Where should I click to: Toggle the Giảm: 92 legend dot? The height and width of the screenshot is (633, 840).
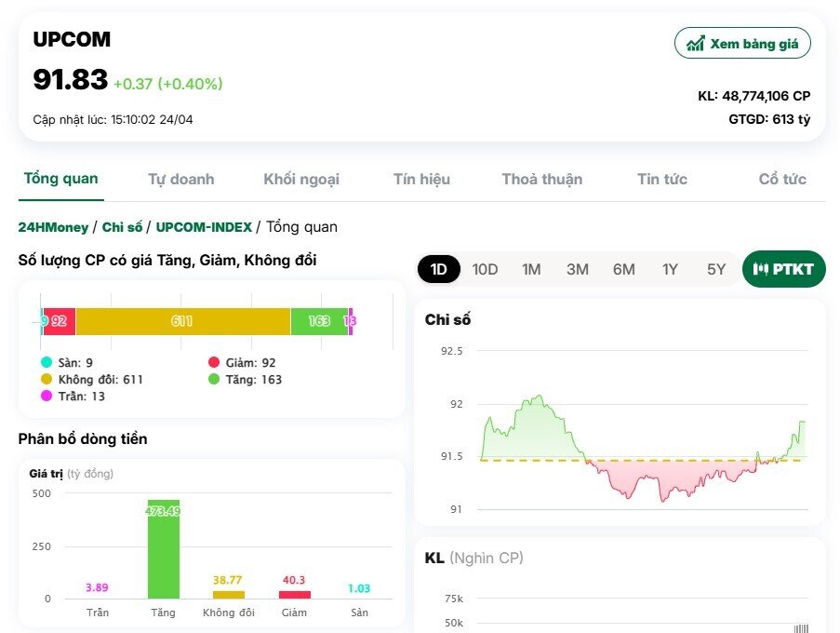pyautogui.click(x=214, y=362)
